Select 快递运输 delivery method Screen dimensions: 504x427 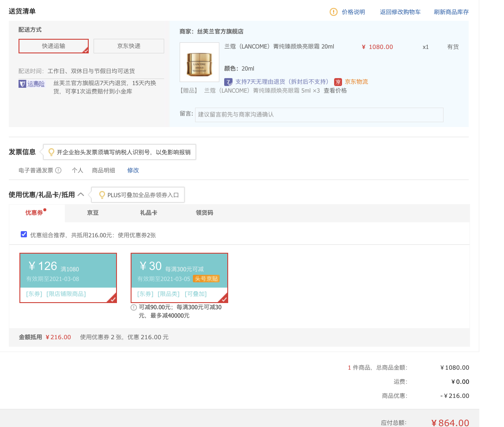tap(54, 46)
